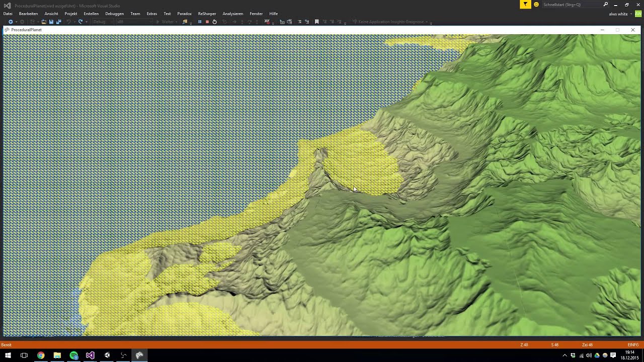Stop debugging with the red square
Image resolution: width=644 pixels, height=362 pixels.
pyautogui.click(x=207, y=22)
